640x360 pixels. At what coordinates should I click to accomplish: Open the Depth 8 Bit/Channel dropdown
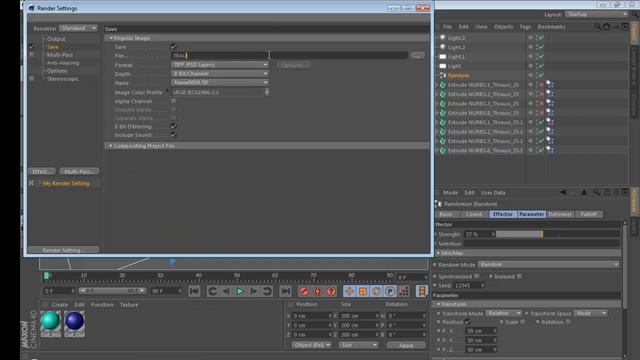click(220, 74)
